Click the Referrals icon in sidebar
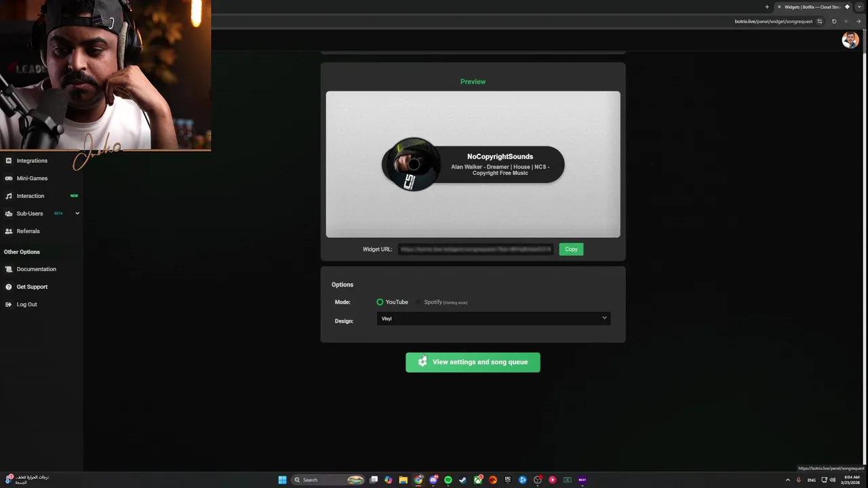This screenshot has height=488, width=868. point(9,231)
